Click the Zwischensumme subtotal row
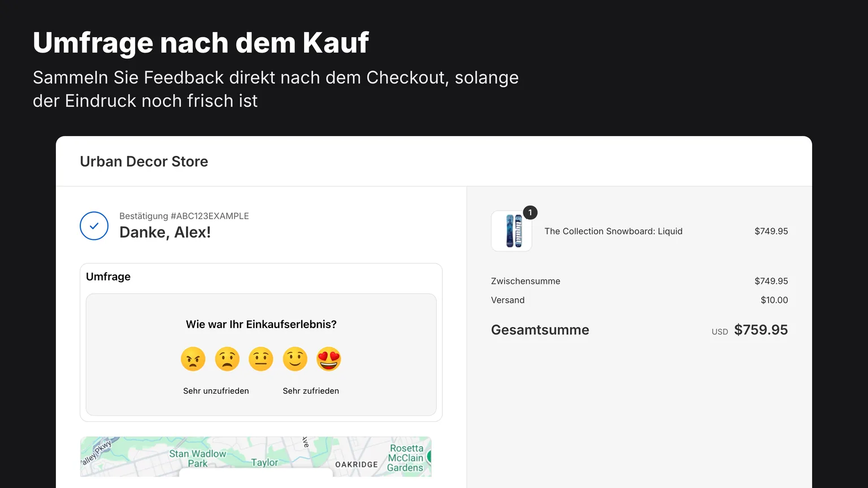Image resolution: width=868 pixels, height=488 pixels. pyautogui.click(x=639, y=281)
